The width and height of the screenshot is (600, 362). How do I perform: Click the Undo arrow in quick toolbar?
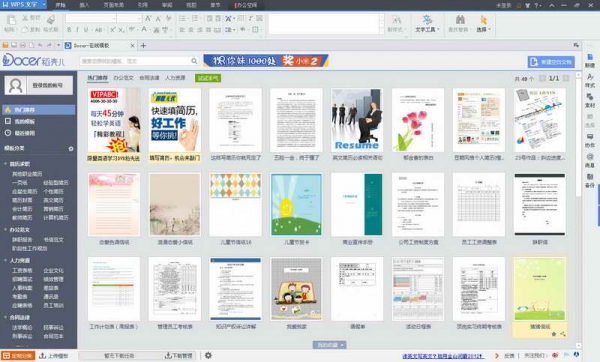[x=40, y=45]
